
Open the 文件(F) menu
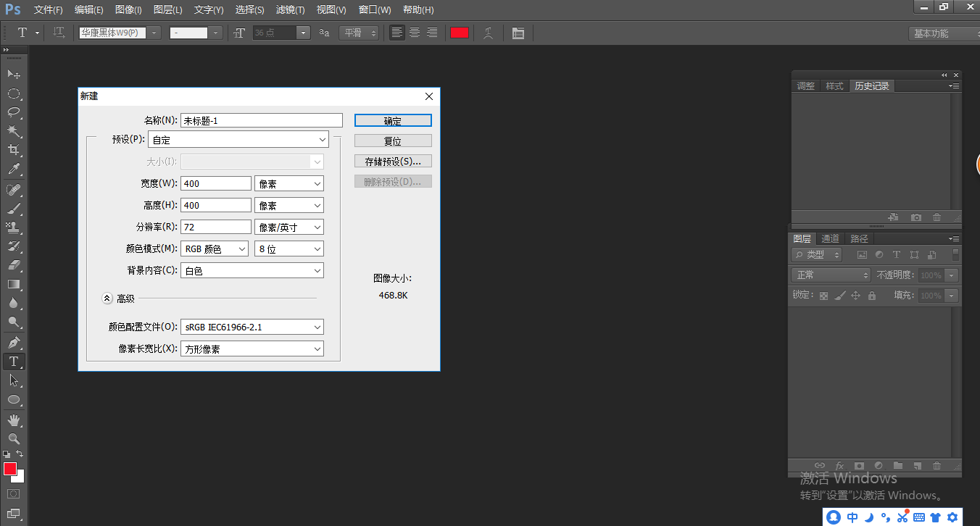click(49, 9)
